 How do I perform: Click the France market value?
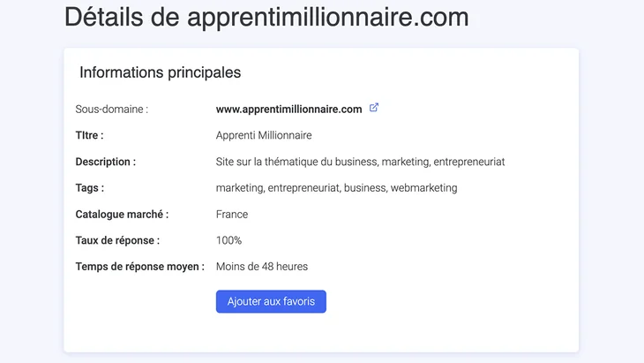(x=232, y=215)
